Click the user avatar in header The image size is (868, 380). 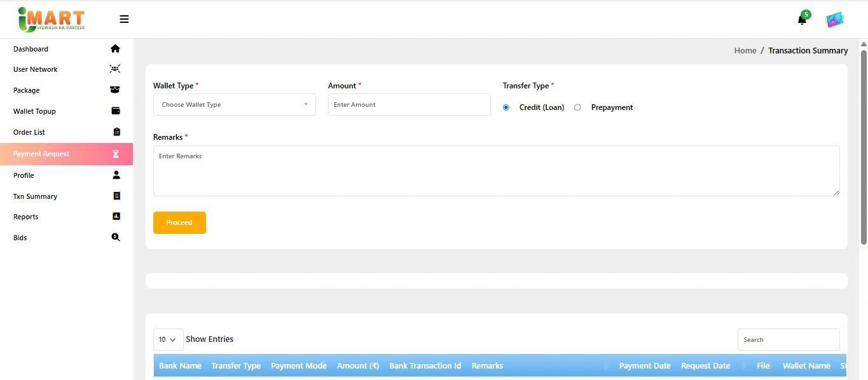834,20
